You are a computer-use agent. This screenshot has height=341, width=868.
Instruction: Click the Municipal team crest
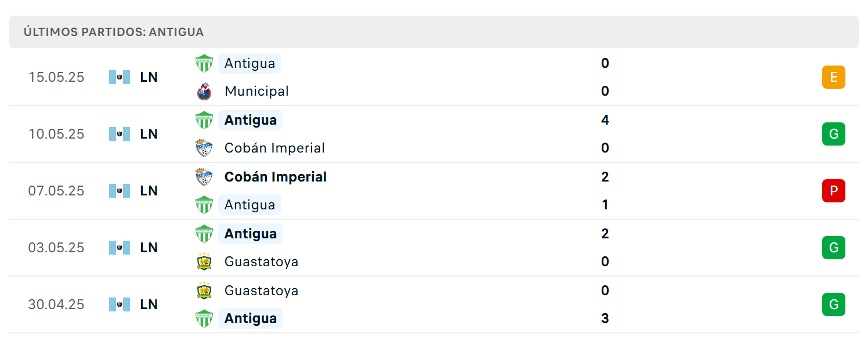tap(204, 91)
